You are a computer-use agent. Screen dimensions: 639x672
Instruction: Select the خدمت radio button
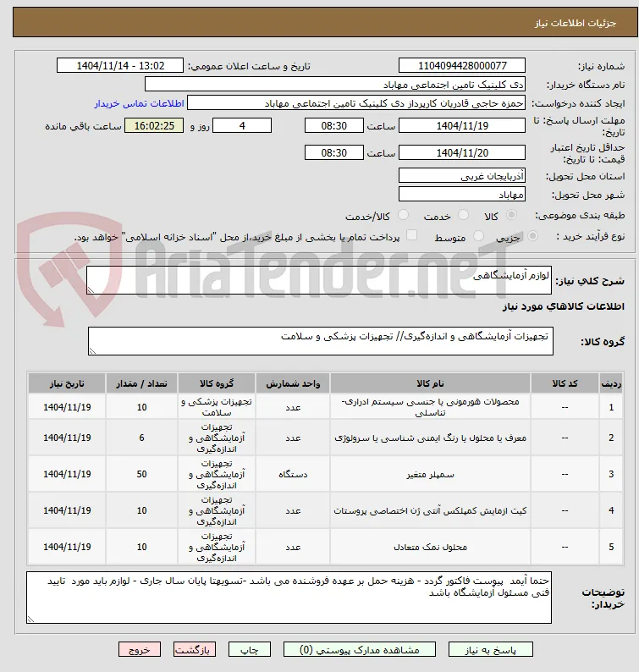click(x=463, y=215)
